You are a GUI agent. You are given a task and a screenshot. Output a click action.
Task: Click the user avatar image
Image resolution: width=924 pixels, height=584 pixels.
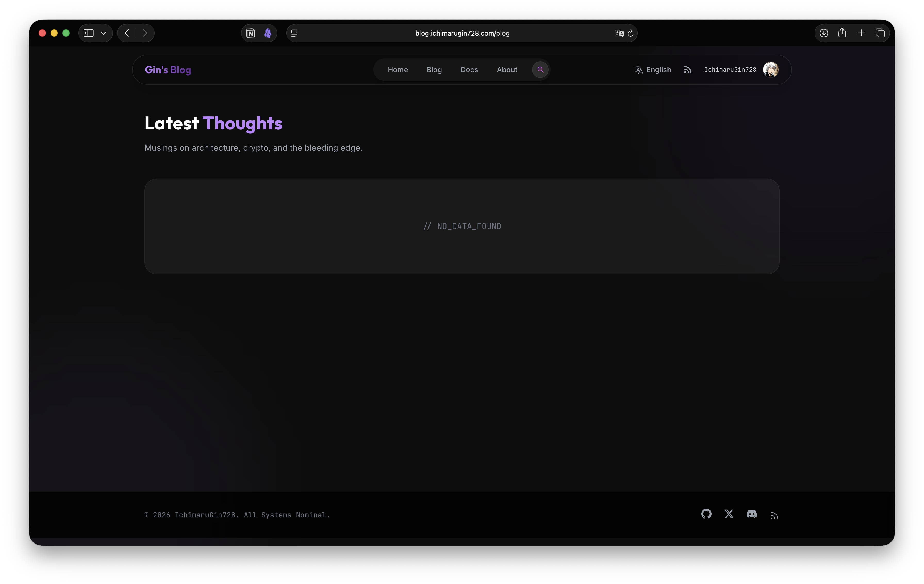[x=771, y=69]
